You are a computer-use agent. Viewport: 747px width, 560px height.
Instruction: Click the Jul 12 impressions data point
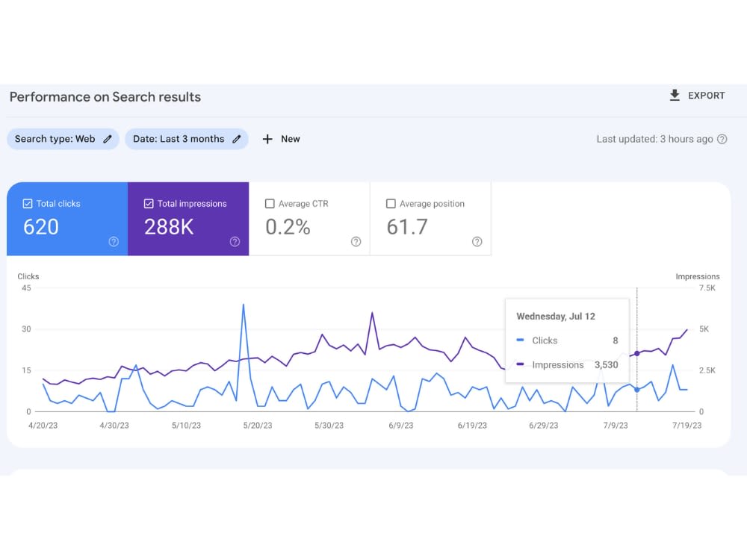point(637,353)
